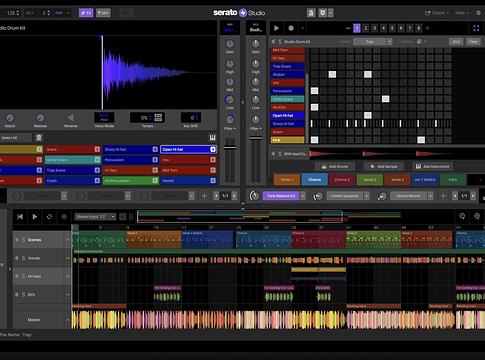The width and height of the screenshot is (485, 360).
Task: Move the right channel volume fader
Action: [256, 138]
